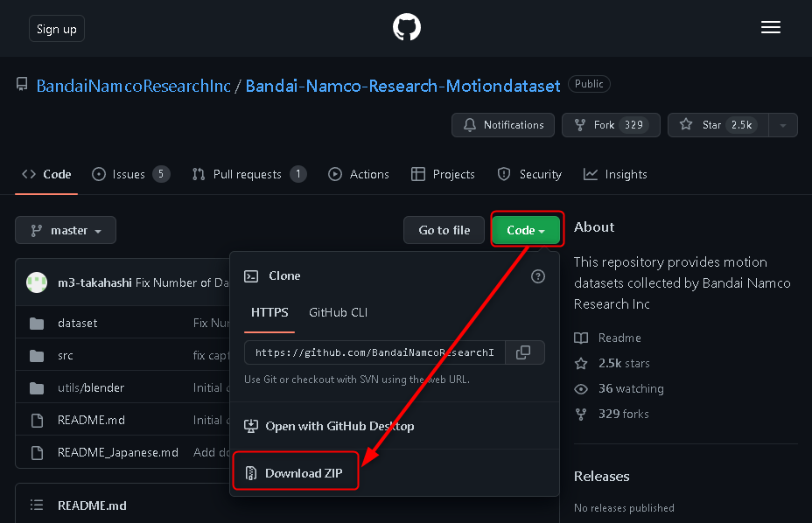The image size is (812, 523).
Task: Select the HTTPS clone tab
Action: click(269, 313)
